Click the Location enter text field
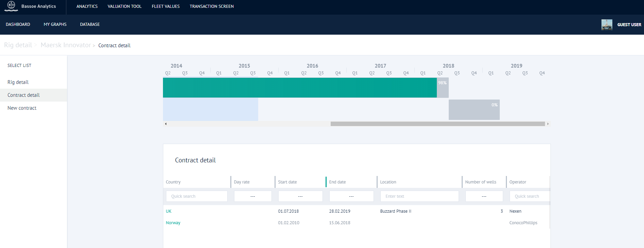Image resolution: width=644 pixels, height=248 pixels. click(x=419, y=196)
